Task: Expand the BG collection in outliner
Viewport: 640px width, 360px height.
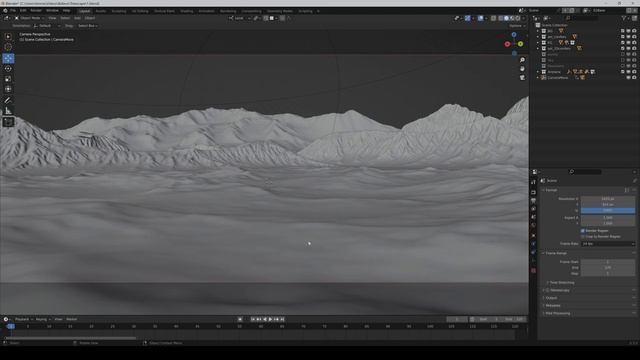Action: 538,31
